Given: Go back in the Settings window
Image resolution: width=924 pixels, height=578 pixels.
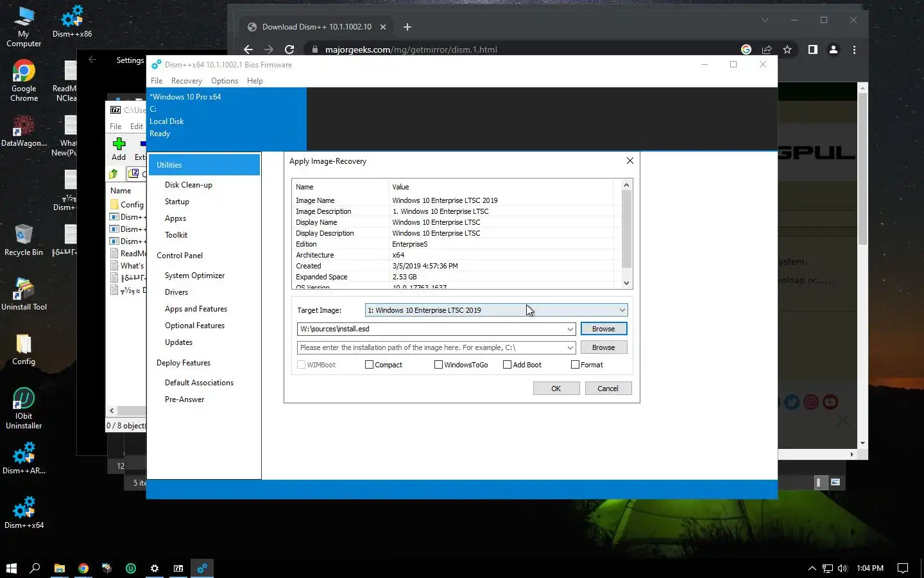Looking at the screenshot, I should 92,60.
